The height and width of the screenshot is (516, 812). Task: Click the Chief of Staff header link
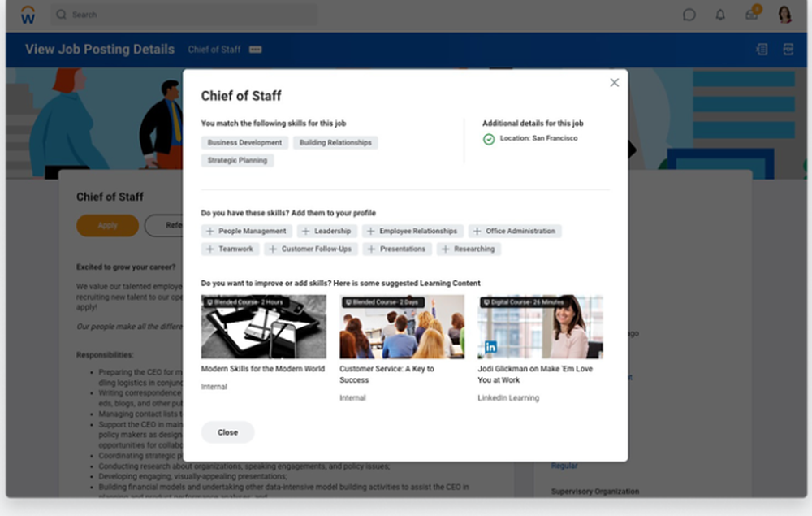214,50
